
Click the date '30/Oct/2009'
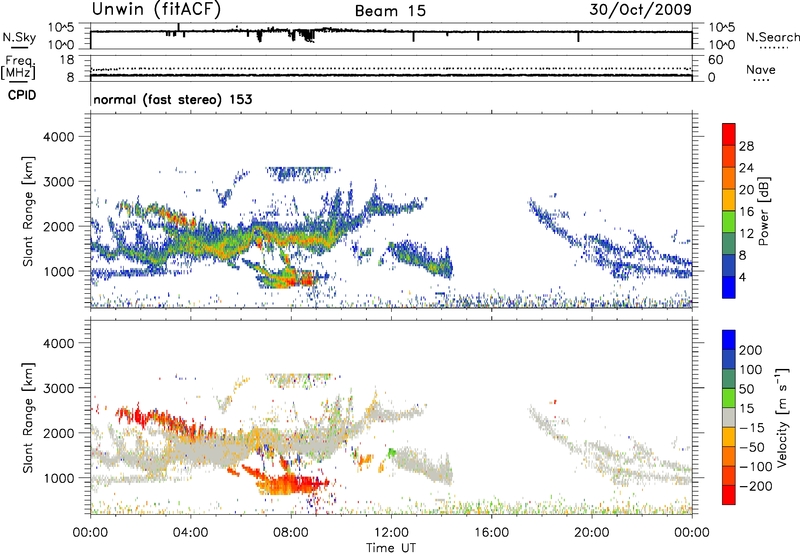[x=640, y=10]
